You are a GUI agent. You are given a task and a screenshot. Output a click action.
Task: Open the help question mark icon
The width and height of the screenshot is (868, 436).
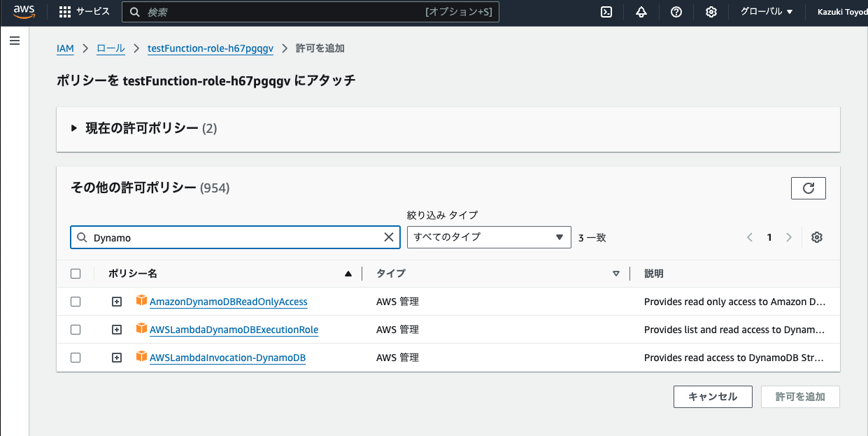pos(676,12)
